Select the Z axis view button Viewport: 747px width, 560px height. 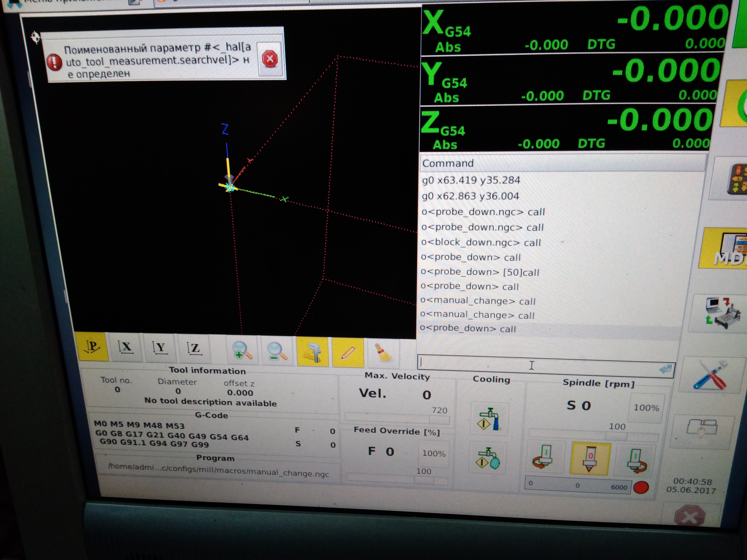tap(194, 349)
